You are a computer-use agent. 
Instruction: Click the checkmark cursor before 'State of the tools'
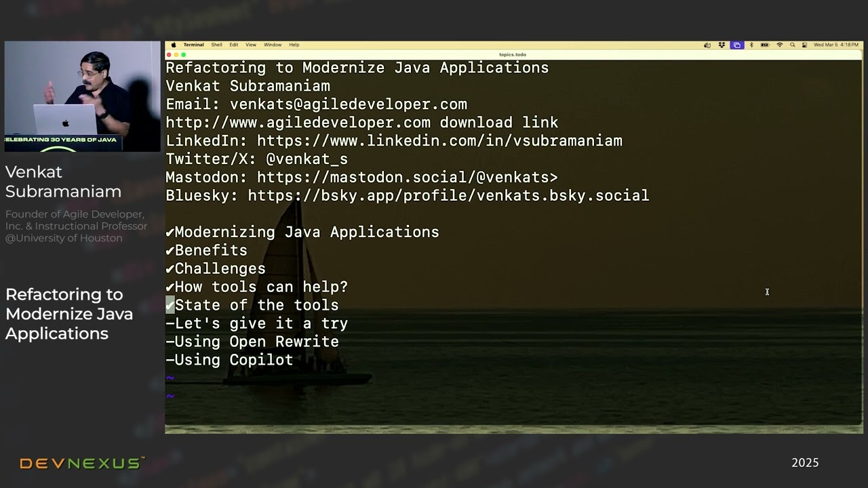(x=170, y=306)
